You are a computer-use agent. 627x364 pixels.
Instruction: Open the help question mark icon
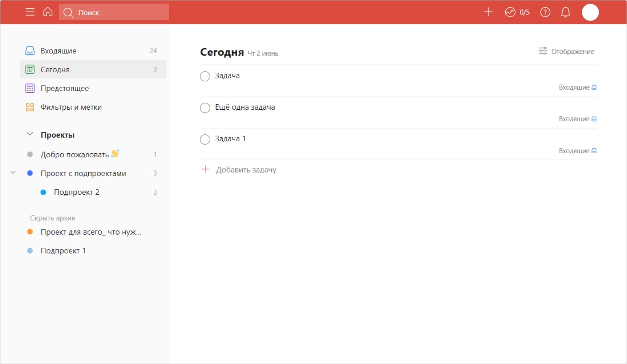pos(545,12)
